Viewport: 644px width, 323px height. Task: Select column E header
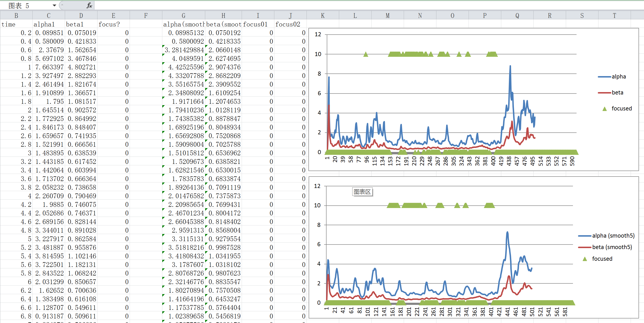113,16
